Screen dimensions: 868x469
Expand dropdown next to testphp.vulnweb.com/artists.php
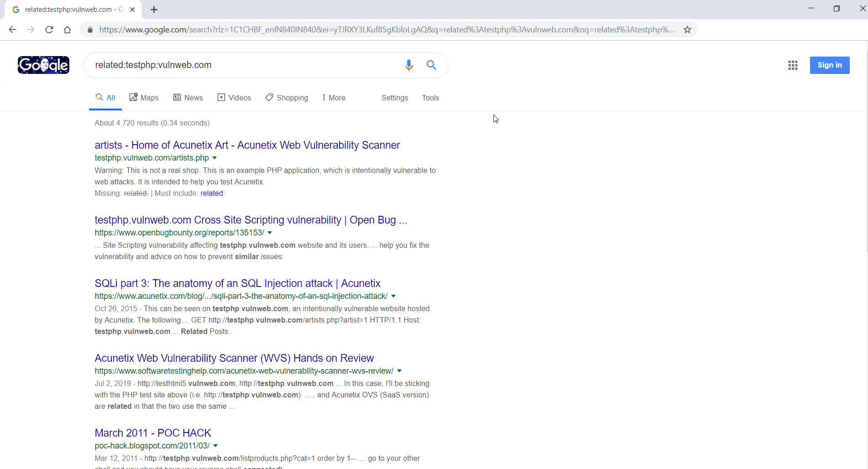214,158
